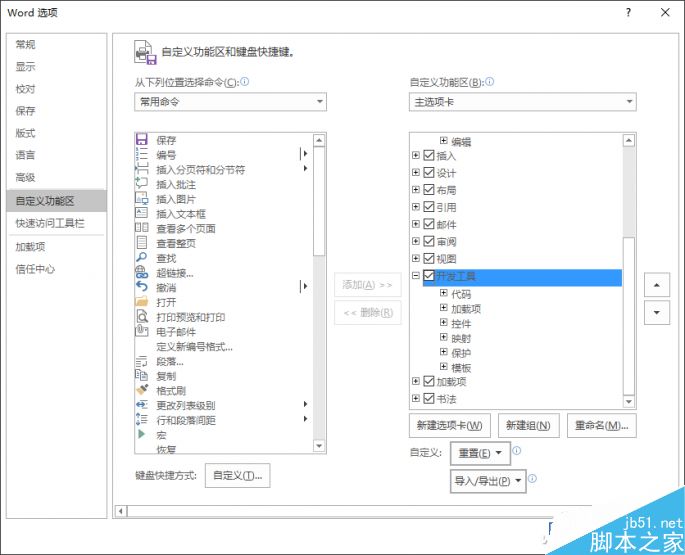
Task: Click the Insert picture icon
Action: 142,199
